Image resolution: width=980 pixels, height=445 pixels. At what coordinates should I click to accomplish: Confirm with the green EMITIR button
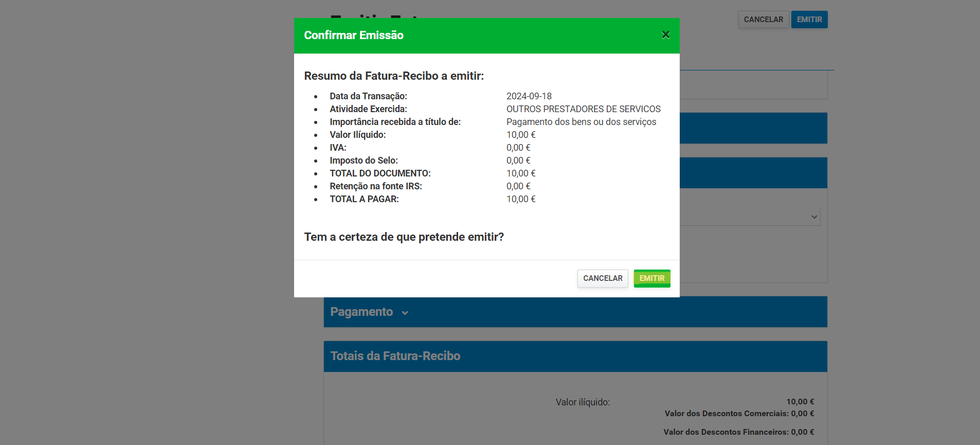pos(651,278)
